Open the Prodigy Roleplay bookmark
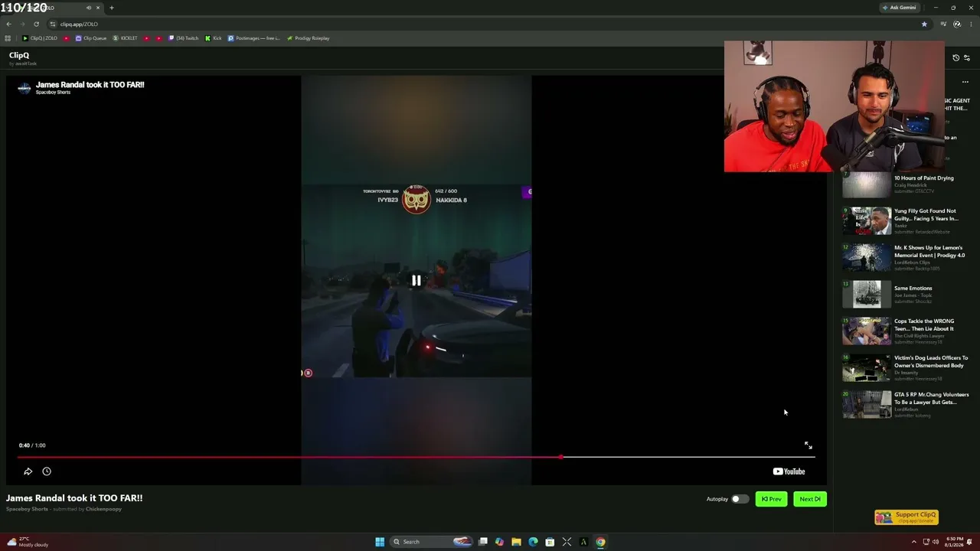The height and width of the screenshot is (551, 980). 309,38
